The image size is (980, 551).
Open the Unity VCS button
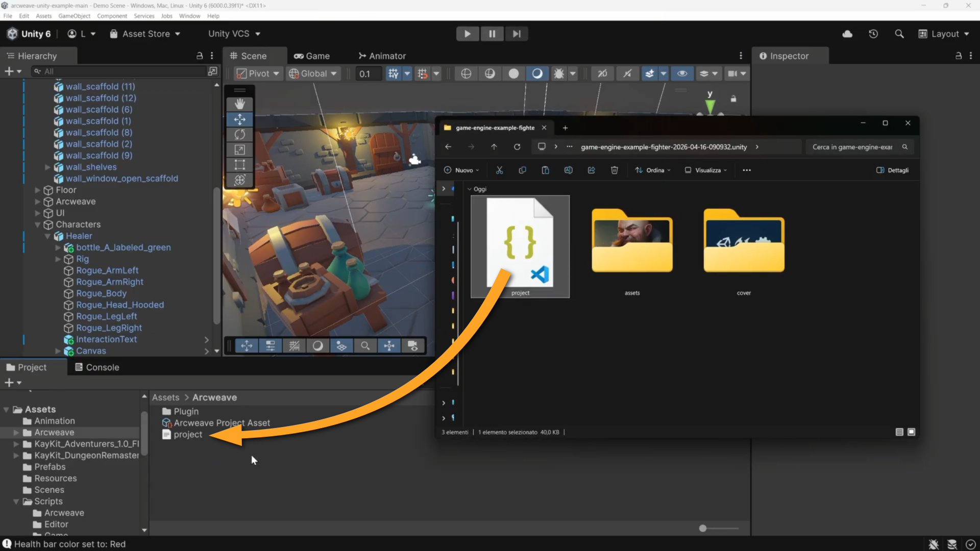tap(234, 34)
